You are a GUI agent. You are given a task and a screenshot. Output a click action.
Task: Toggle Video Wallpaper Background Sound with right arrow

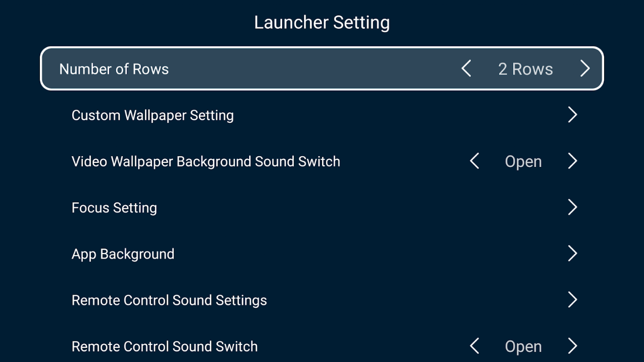pos(572,161)
